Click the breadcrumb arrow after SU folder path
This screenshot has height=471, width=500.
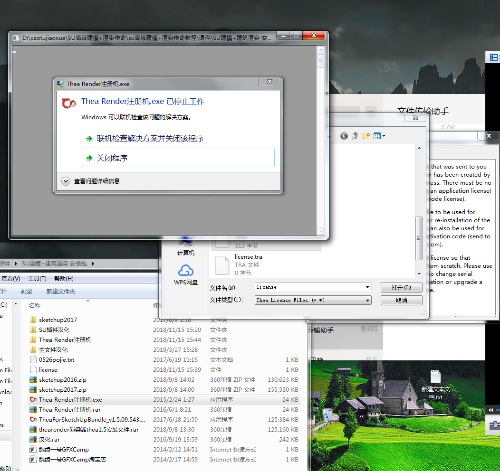click(x=93, y=263)
